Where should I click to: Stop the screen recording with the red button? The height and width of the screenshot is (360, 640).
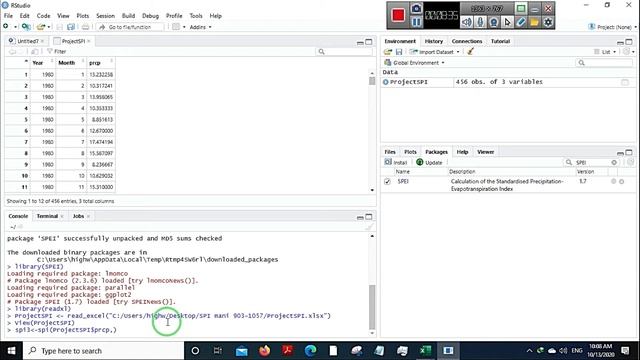pyautogui.click(x=398, y=16)
